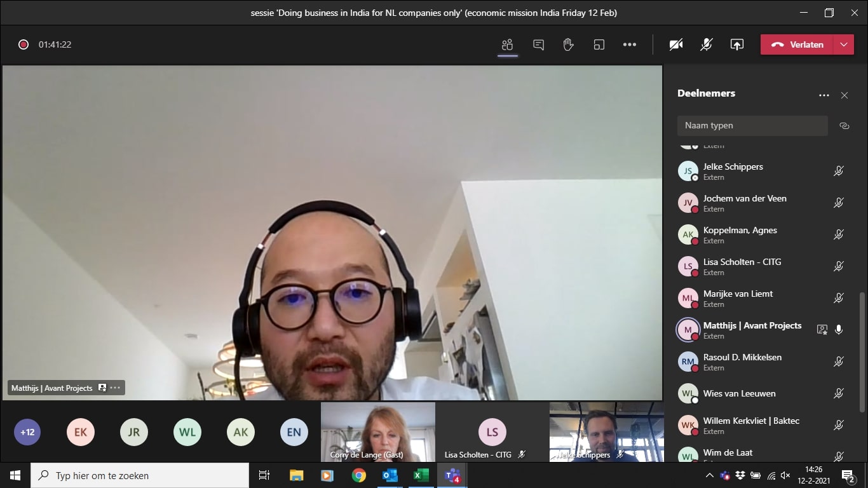Viewport: 868px width, 488px height.
Task: Raise your hand in the meeting
Action: 568,44
